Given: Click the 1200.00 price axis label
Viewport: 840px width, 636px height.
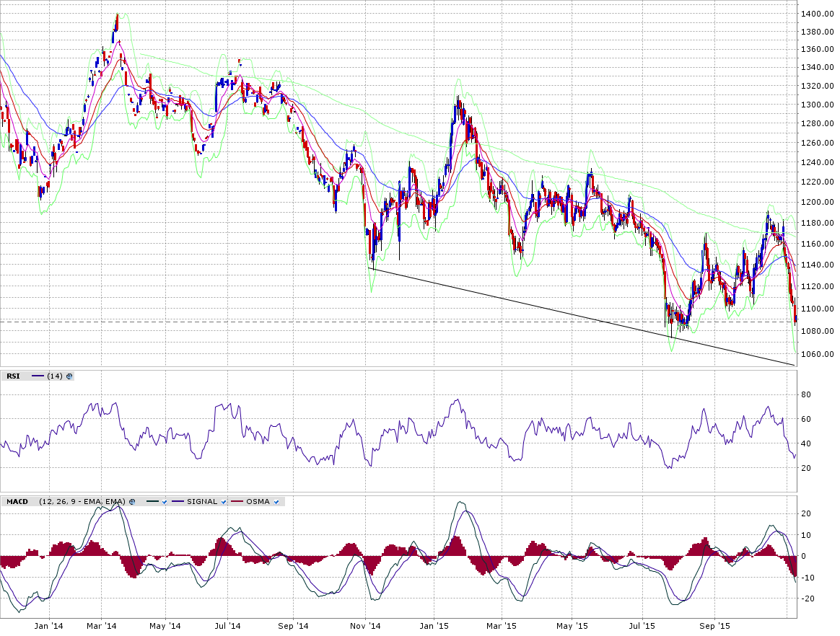Looking at the screenshot, I should pyautogui.click(x=817, y=202).
